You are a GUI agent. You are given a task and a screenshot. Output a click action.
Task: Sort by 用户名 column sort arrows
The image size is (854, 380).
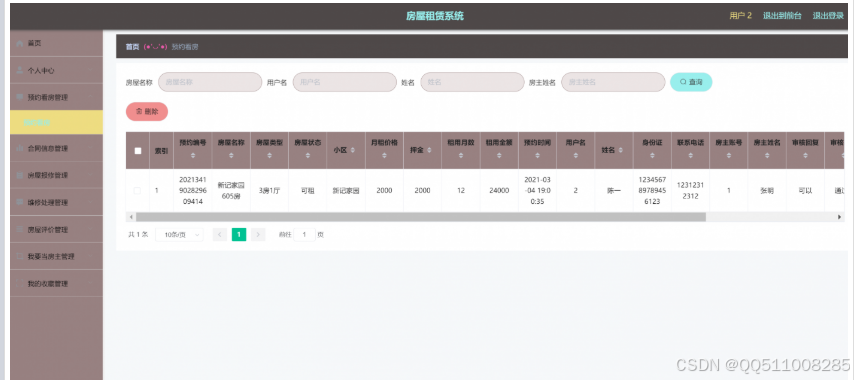(x=576, y=156)
